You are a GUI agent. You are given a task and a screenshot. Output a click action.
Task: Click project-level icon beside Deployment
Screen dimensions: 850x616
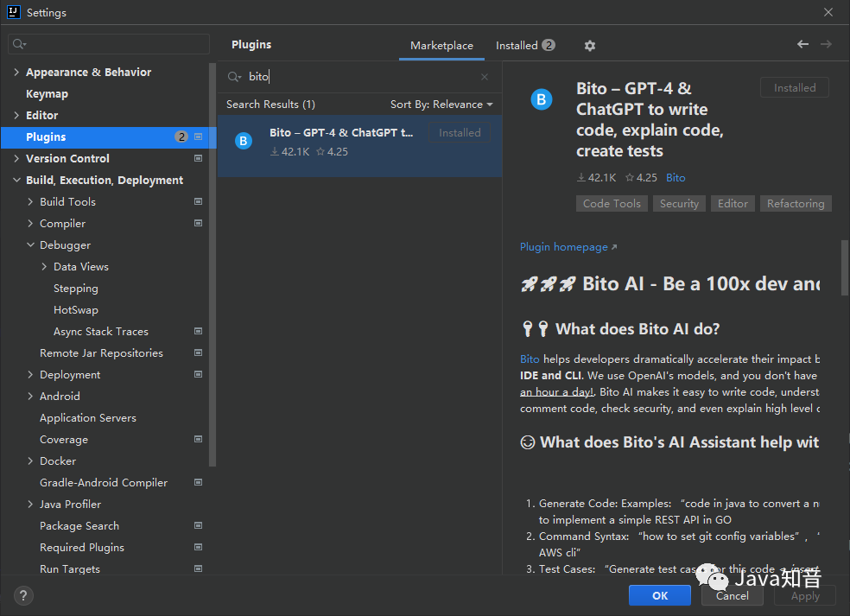click(x=199, y=374)
